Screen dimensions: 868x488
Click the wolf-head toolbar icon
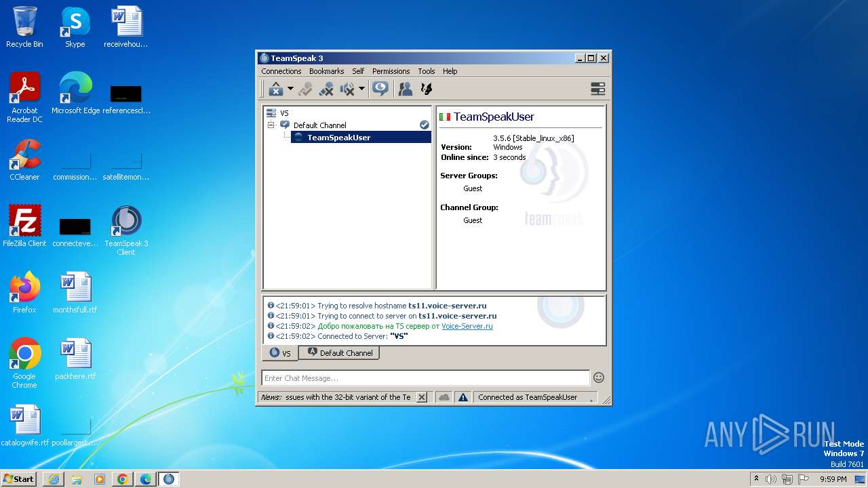point(427,89)
